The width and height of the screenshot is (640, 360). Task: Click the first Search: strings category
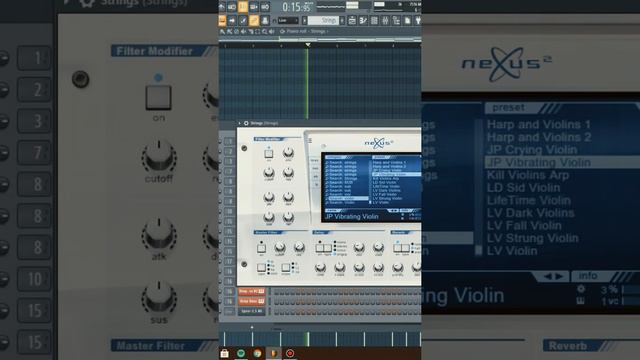click(x=341, y=162)
